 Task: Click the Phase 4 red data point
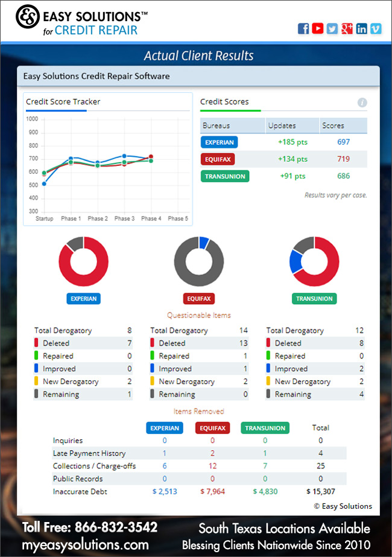(x=151, y=156)
